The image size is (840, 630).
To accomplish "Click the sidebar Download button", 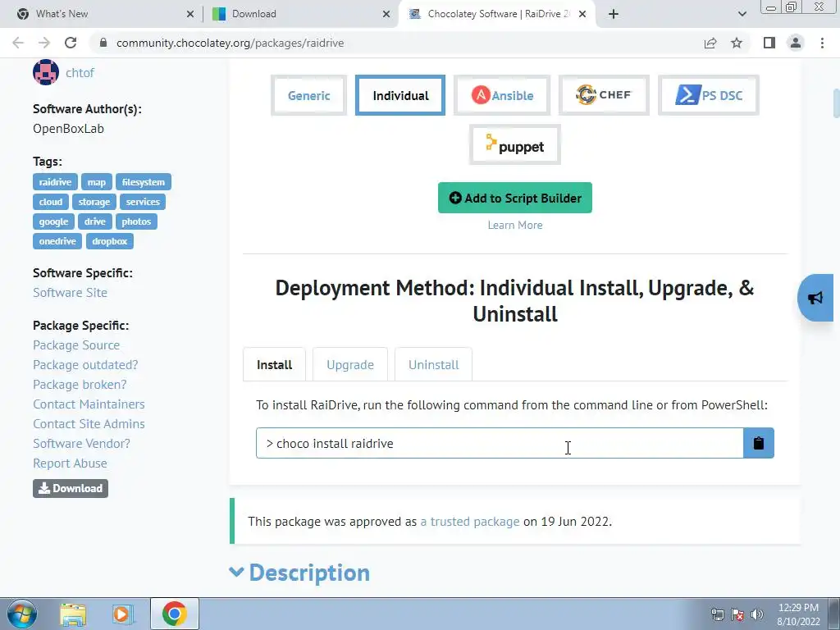I will (x=71, y=489).
